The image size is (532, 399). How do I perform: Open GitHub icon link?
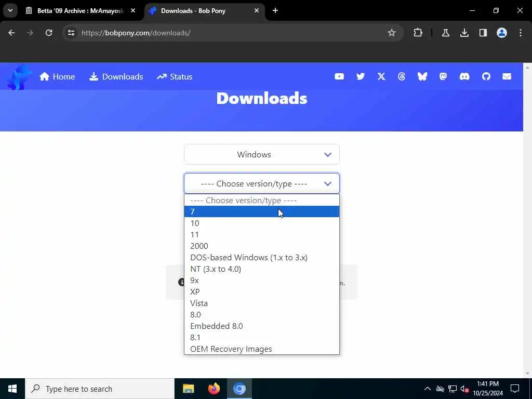click(486, 77)
